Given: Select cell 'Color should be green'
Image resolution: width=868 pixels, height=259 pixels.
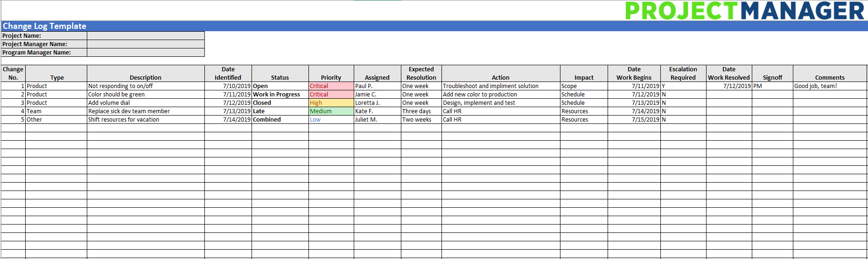Looking at the screenshot, I should pyautogui.click(x=146, y=95).
